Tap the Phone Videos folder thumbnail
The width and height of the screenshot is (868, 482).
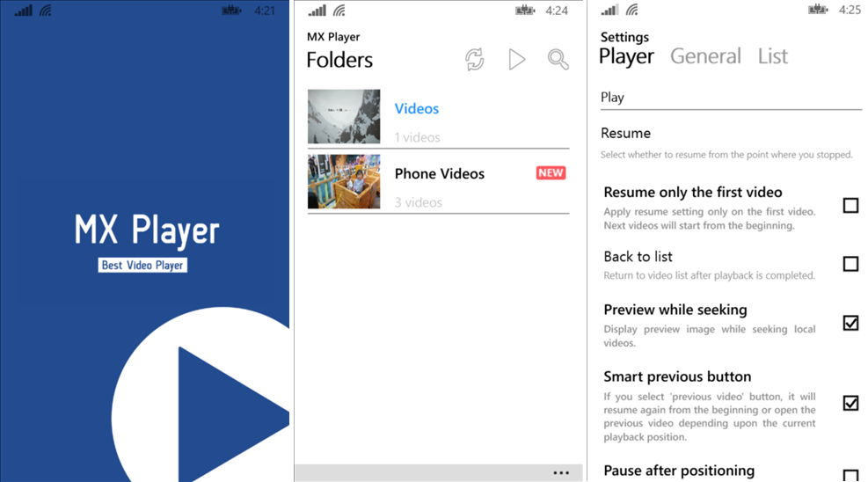[x=344, y=181]
